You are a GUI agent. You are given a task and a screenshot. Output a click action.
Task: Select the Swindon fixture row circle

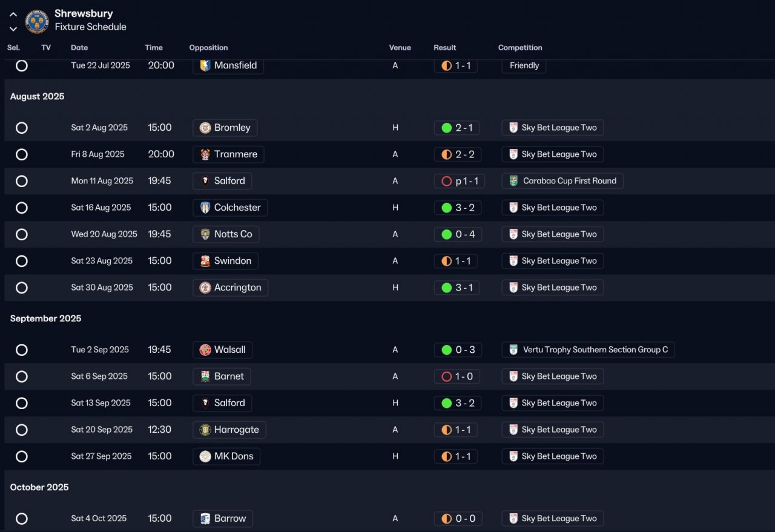22,261
